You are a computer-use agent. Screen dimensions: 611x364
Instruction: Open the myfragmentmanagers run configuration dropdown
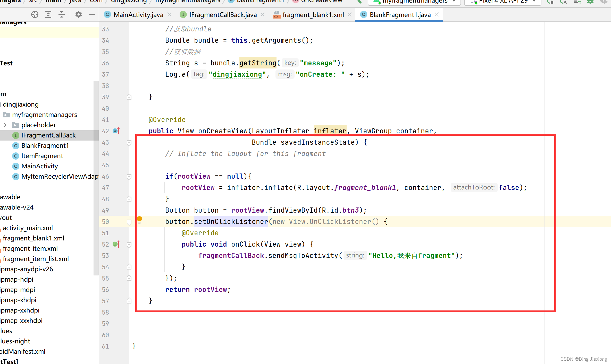414,2
